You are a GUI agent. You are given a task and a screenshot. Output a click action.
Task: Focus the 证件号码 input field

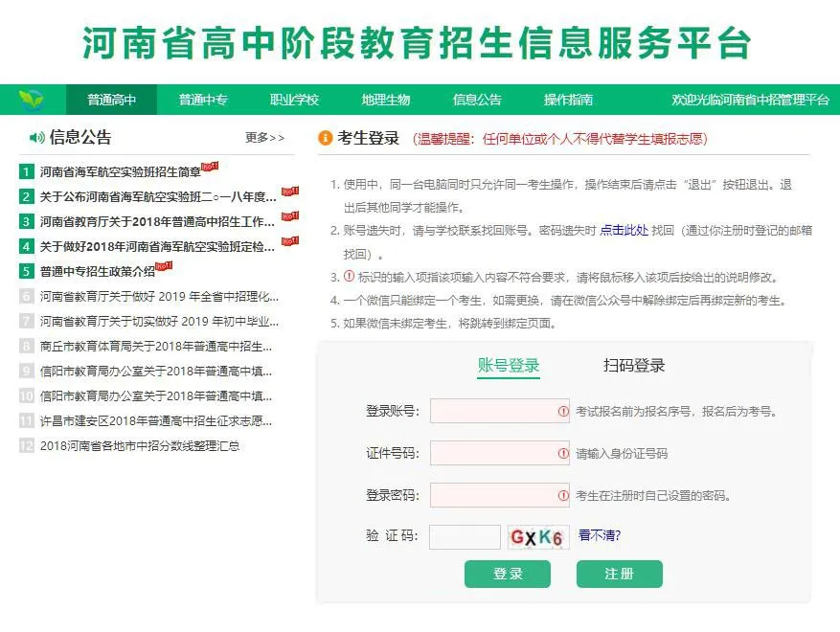coord(500,454)
